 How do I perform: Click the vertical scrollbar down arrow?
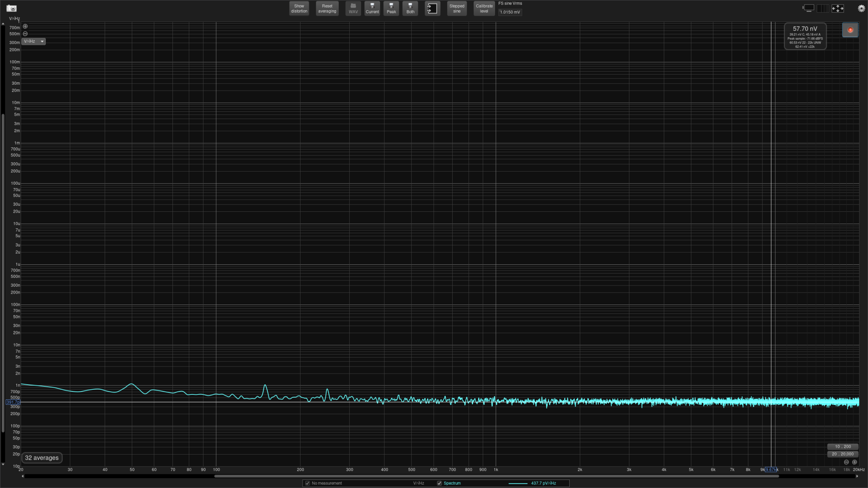[x=3, y=465]
